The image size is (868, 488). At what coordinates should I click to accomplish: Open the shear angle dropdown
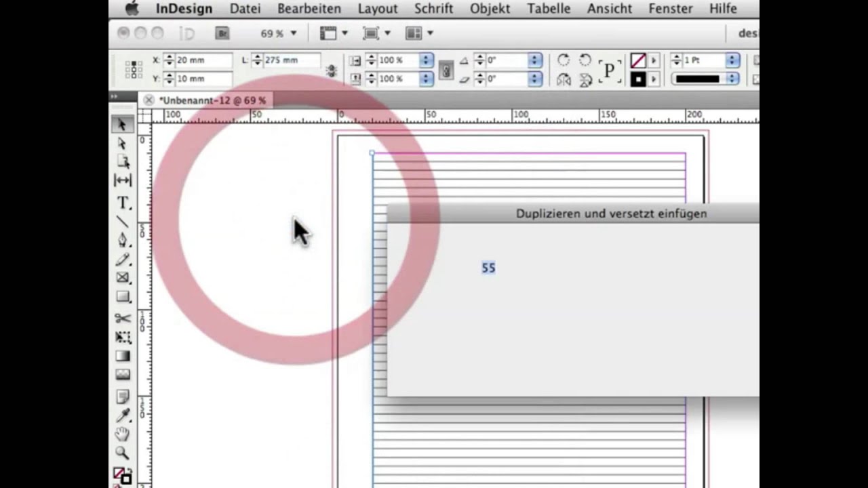point(534,79)
